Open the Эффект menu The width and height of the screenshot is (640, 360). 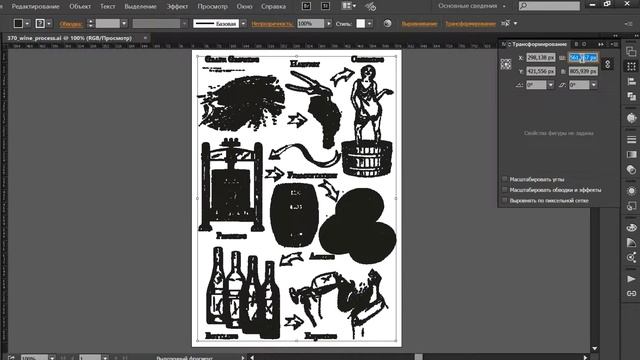[x=178, y=7]
